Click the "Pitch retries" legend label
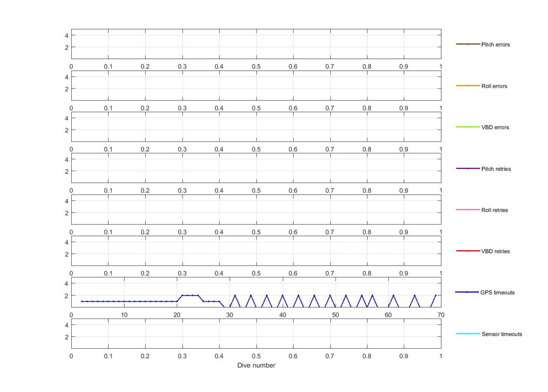The image size is (548, 392). click(496, 169)
